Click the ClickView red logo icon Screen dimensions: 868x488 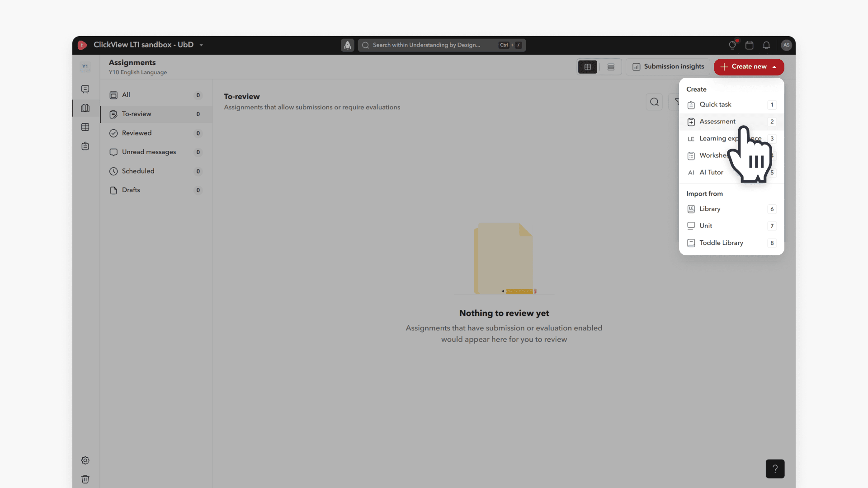point(82,45)
